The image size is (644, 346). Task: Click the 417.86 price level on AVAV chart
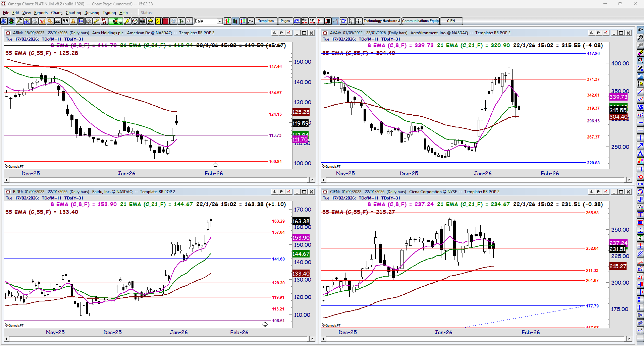coord(593,54)
